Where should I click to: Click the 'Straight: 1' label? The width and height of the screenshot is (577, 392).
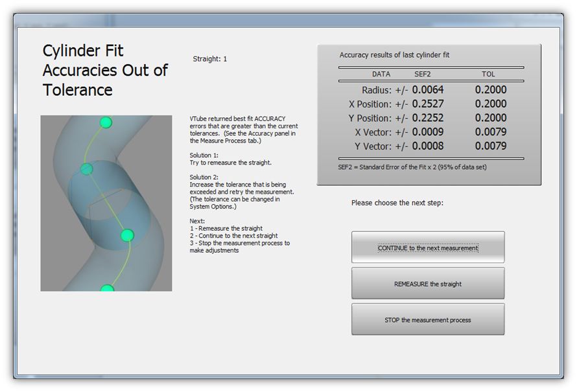[x=210, y=59]
